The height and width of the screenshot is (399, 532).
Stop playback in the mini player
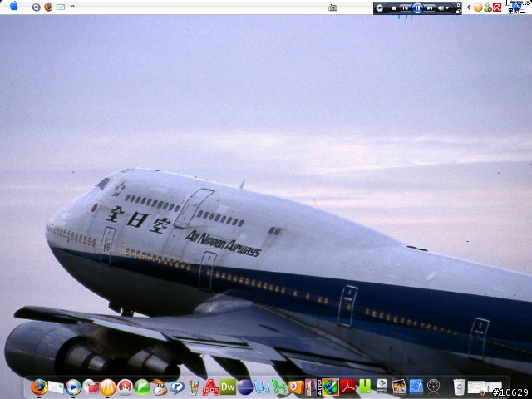point(394,7)
